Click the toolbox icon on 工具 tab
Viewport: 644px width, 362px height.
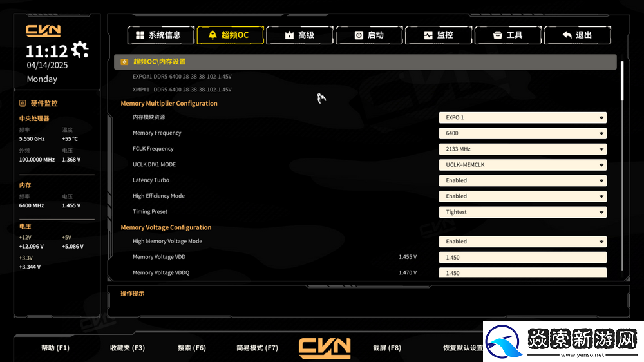(497, 35)
